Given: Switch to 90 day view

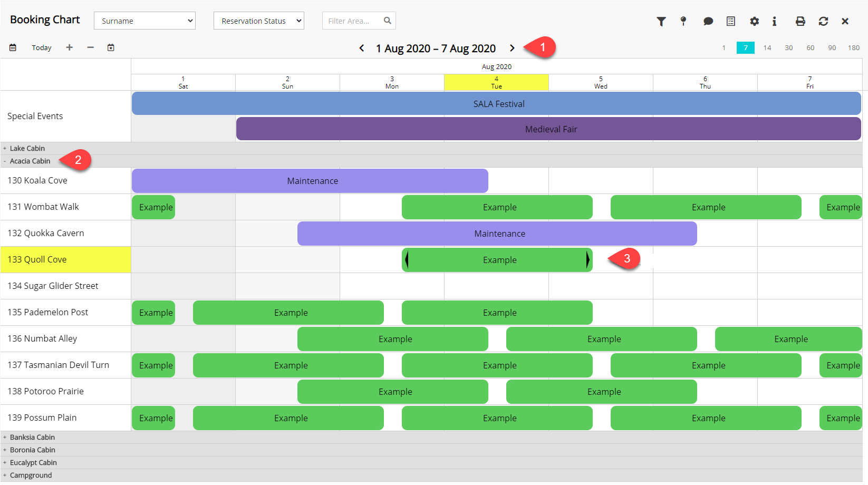Looking at the screenshot, I should 832,47.
